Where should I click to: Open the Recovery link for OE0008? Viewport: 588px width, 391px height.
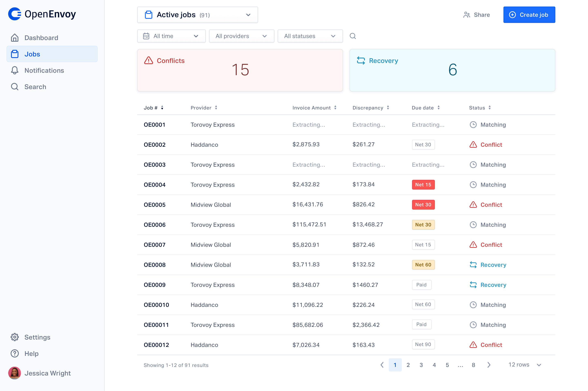pyautogui.click(x=493, y=265)
